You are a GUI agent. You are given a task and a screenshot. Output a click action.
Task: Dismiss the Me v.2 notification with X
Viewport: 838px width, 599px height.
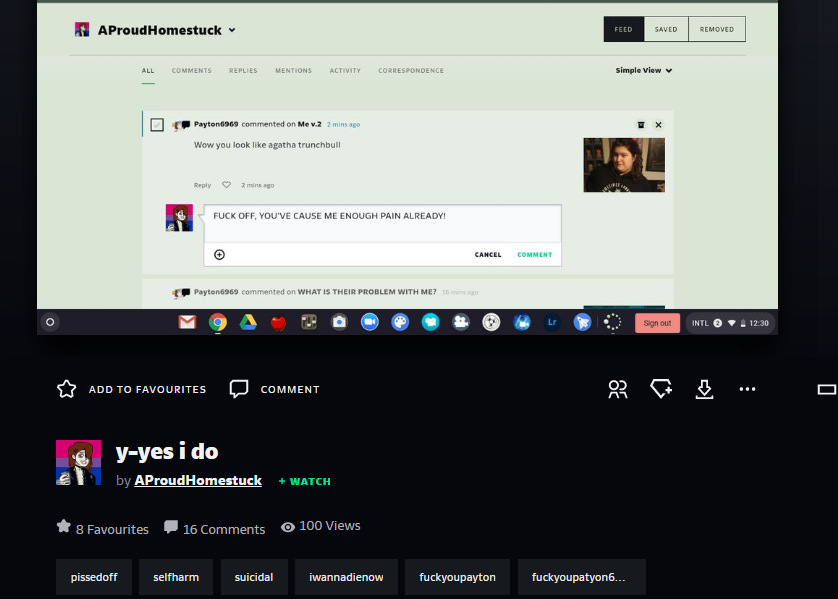[658, 125]
